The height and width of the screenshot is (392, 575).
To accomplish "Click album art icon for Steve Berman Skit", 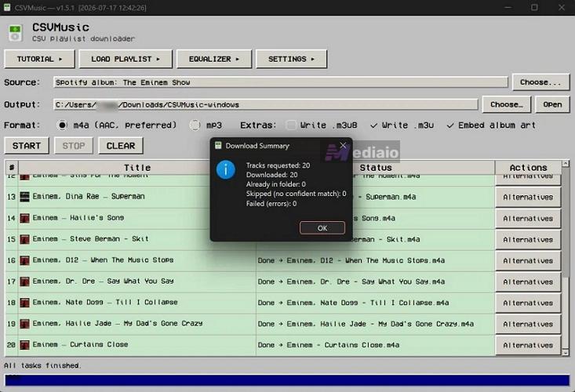I will pyautogui.click(x=24, y=239).
